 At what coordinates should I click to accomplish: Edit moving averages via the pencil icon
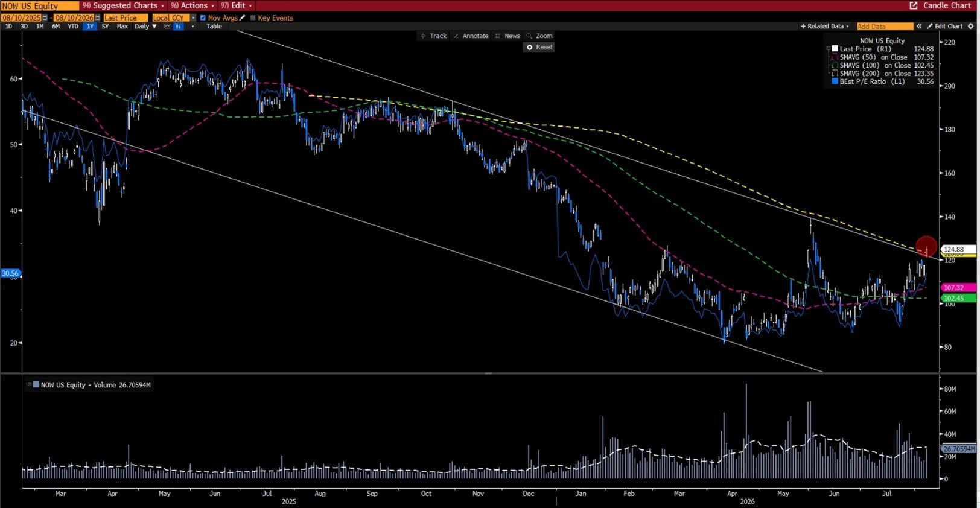pyautogui.click(x=243, y=18)
